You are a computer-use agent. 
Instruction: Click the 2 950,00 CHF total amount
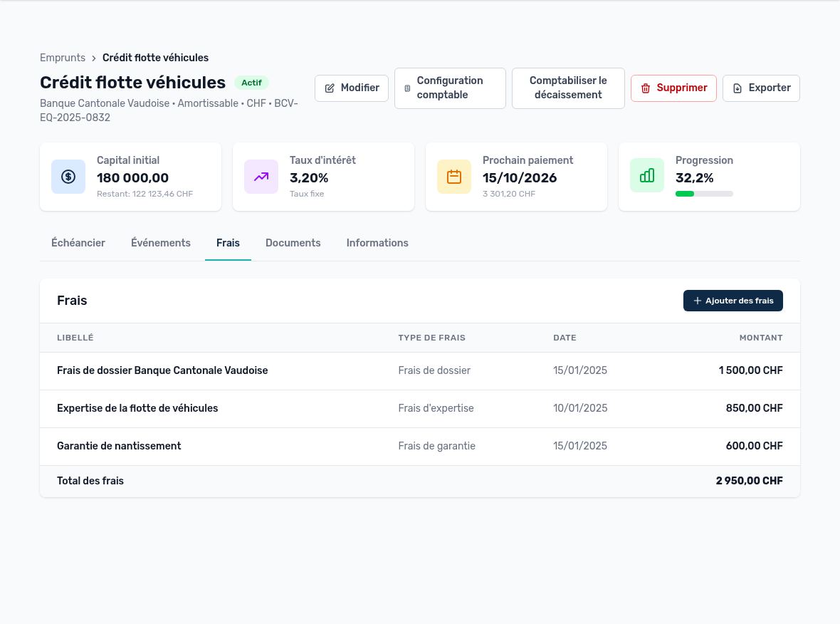(749, 481)
